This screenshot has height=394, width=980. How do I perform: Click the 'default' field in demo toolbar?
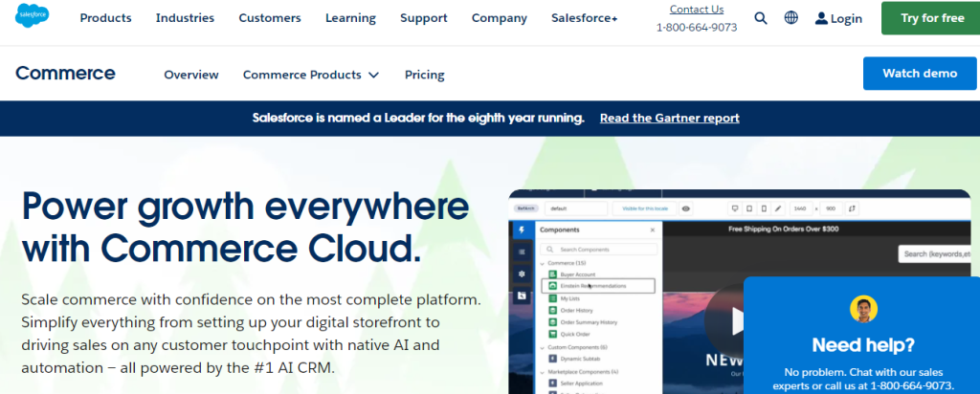(x=575, y=208)
